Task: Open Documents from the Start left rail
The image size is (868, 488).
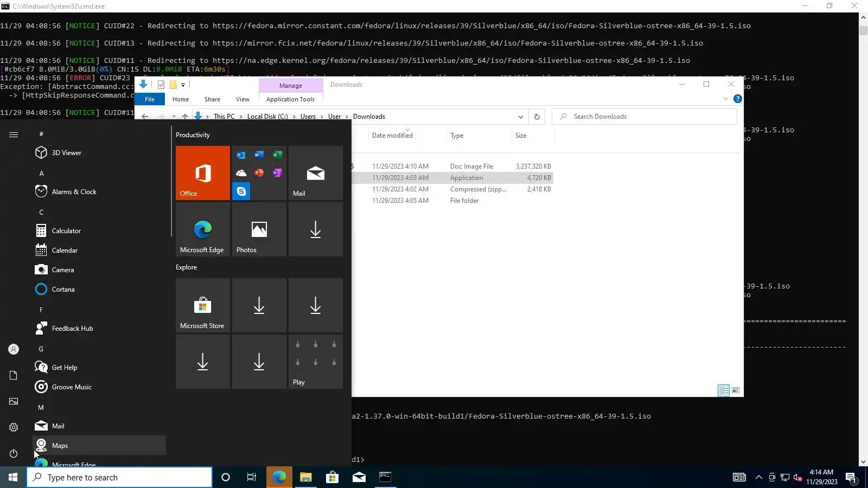Action: tap(14, 375)
